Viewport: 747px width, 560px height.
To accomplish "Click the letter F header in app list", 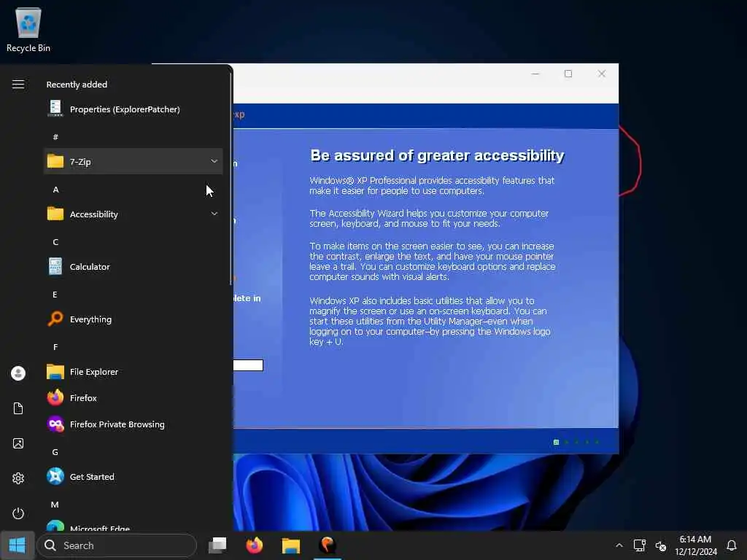I will tap(55, 346).
